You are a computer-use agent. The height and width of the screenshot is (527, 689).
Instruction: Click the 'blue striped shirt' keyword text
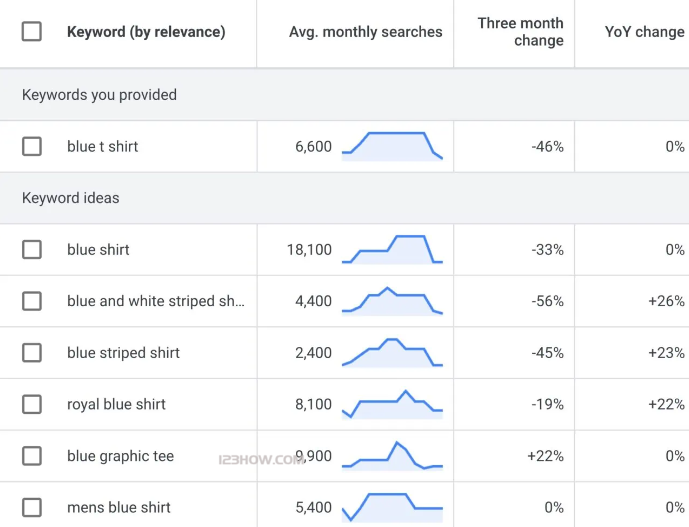click(x=123, y=353)
